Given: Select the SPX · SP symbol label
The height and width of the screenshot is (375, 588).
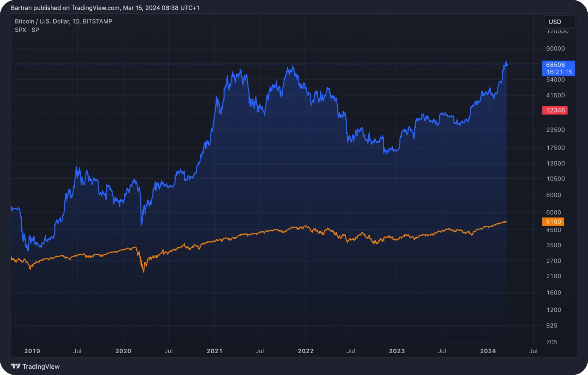Looking at the screenshot, I should pyautogui.click(x=27, y=30).
